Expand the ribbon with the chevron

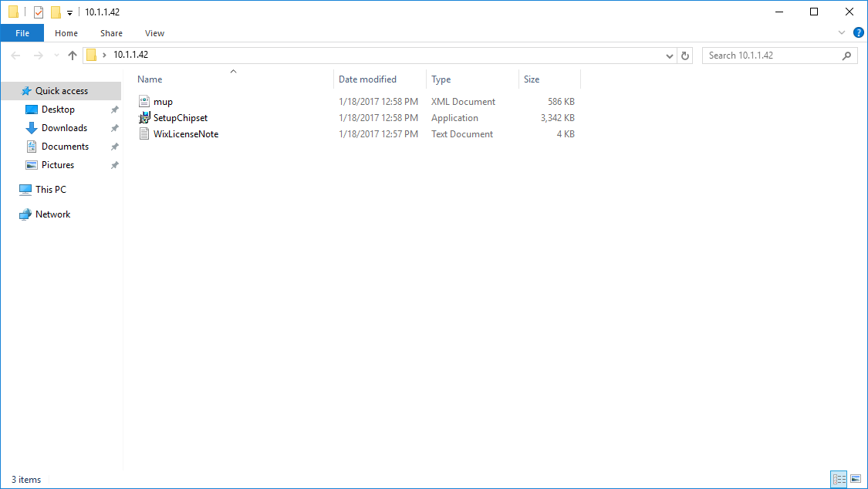(x=842, y=32)
